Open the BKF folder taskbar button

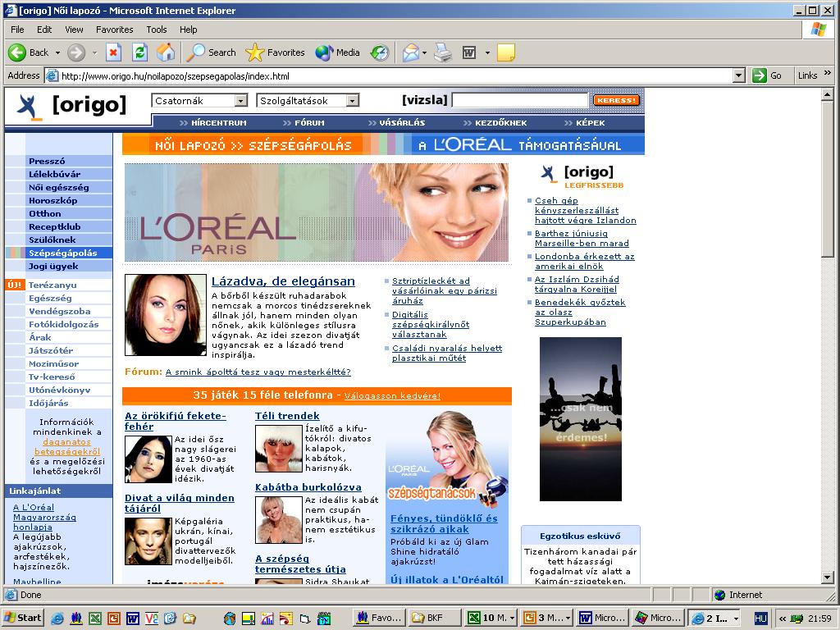tap(433, 618)
